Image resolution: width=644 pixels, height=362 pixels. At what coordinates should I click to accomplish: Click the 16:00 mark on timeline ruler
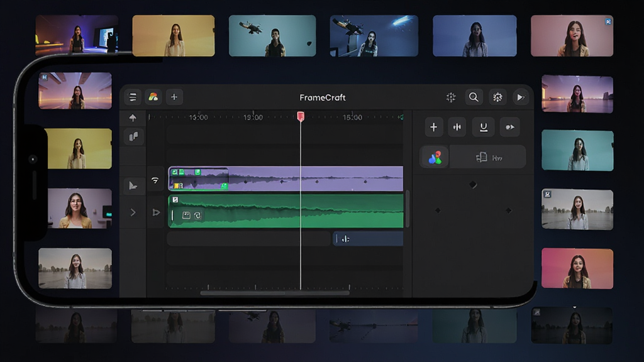pos(198,118)
